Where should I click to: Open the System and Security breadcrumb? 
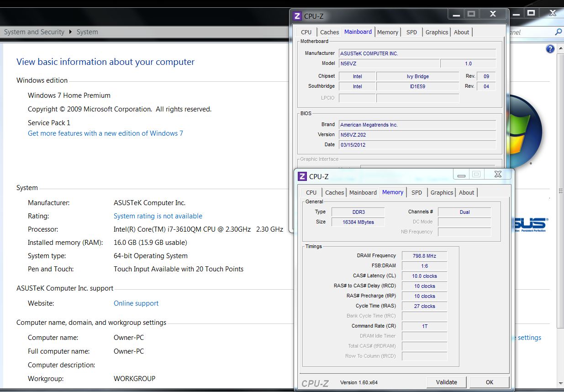click(34, 32)
